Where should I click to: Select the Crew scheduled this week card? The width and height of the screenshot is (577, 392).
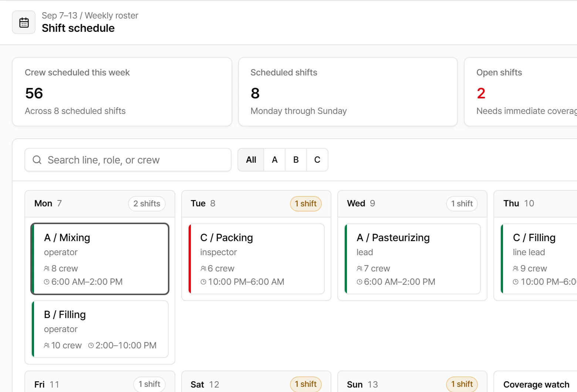pyautogui.click(x=122, y=92)
